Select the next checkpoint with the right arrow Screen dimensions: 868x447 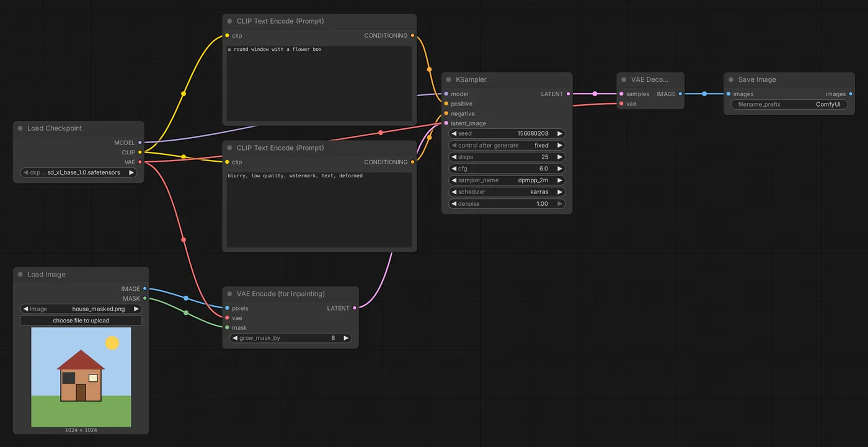pyautogui.click(x=131, y=172)
